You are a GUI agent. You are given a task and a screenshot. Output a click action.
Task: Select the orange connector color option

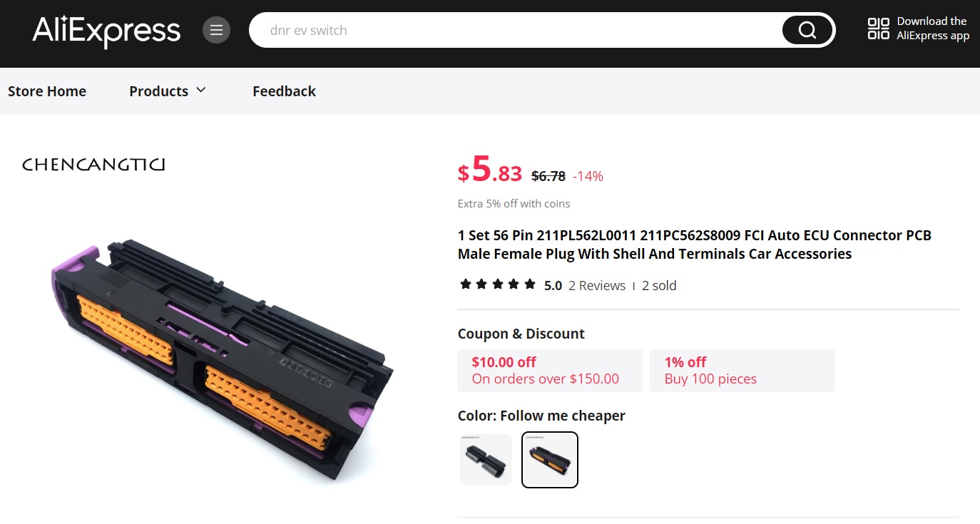[x=549, y=460]
